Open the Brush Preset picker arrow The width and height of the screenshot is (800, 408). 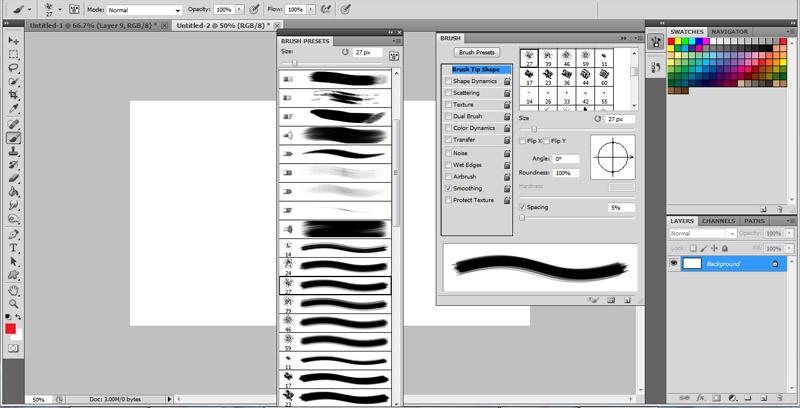(x=60, y=9)
